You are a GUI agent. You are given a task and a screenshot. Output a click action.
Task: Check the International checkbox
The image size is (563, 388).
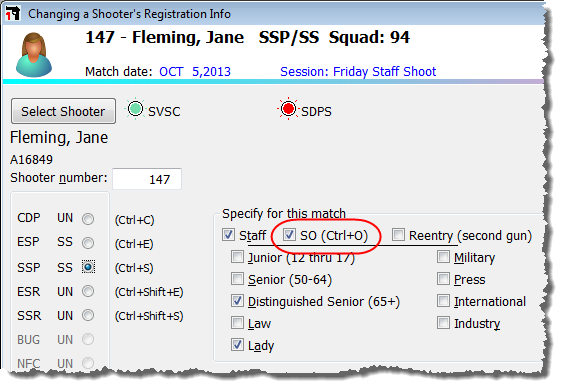[x=443, y=301]
